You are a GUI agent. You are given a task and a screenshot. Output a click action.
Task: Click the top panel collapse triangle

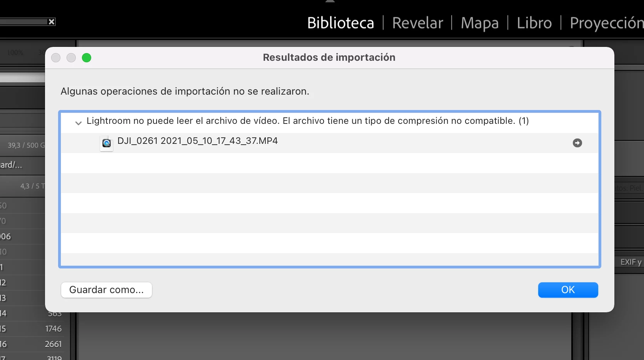pos(330,2)
